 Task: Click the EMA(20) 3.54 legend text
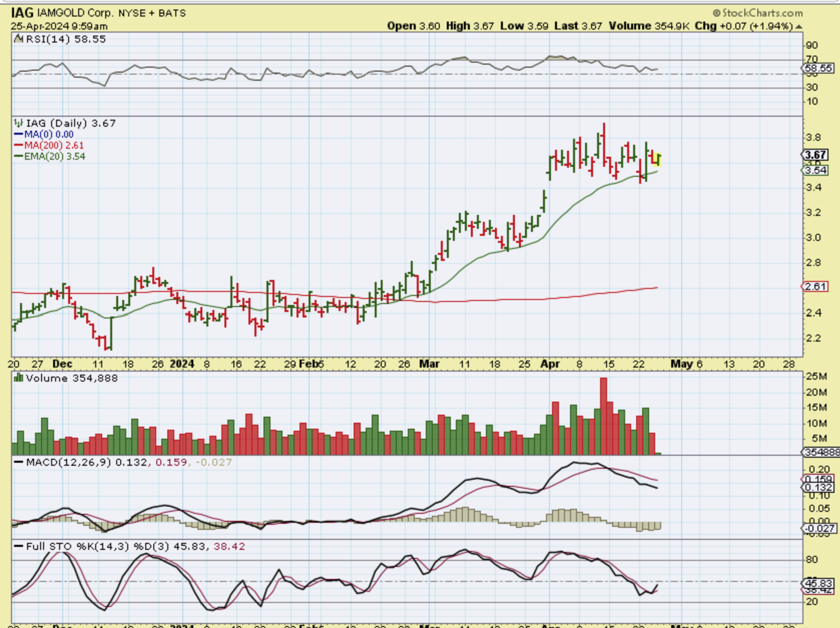click(x=55, y=156)
